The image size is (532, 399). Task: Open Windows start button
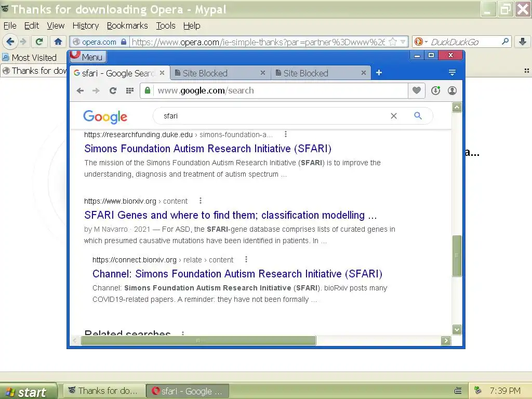pos(29,391)
